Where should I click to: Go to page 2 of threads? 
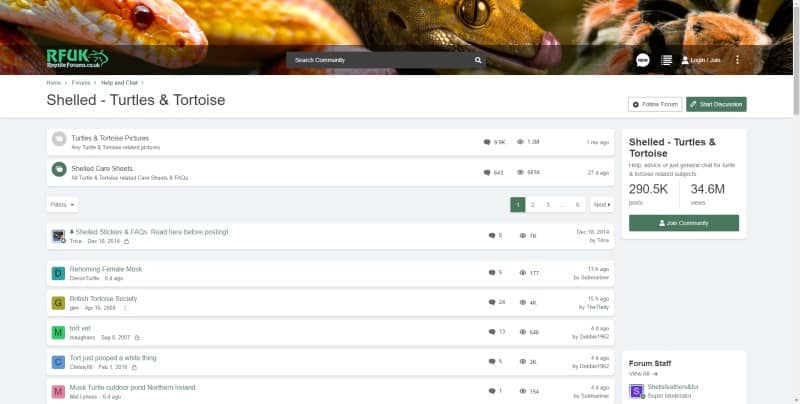pos(533,205)
